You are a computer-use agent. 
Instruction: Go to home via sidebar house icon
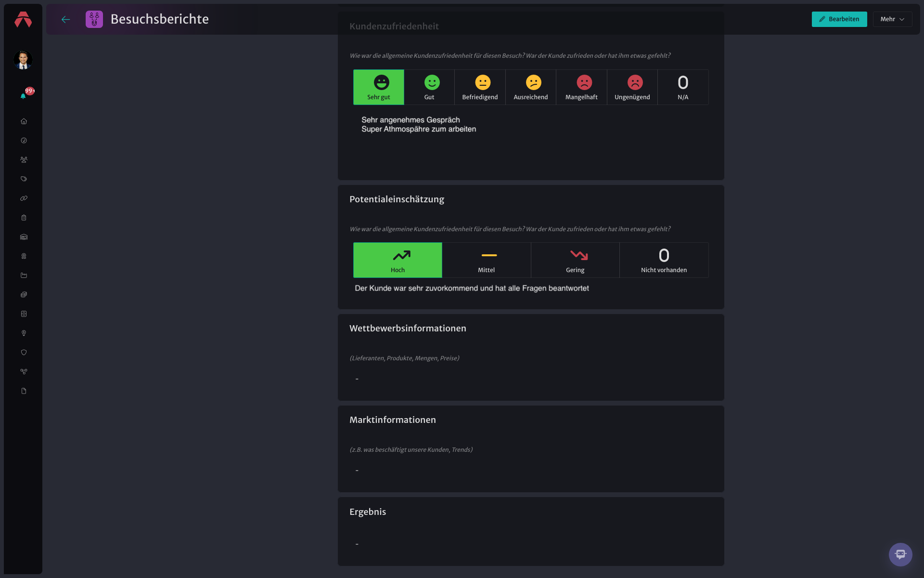point(24,121)
